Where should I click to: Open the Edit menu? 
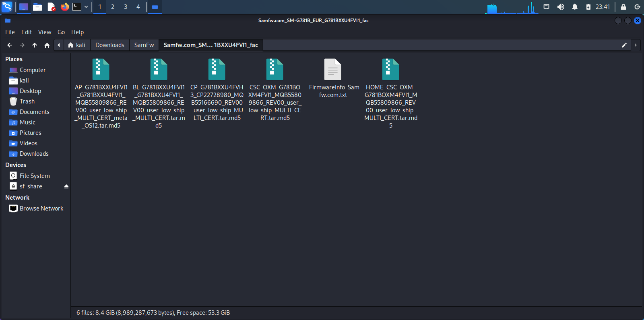coord(27,32)
